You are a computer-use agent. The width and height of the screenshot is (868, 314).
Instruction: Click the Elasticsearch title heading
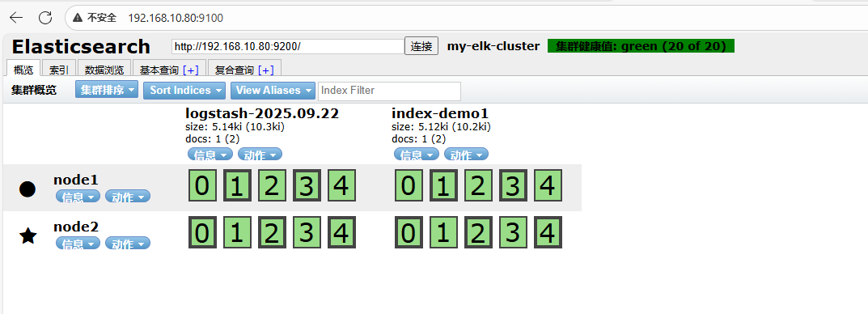(81, 46)
